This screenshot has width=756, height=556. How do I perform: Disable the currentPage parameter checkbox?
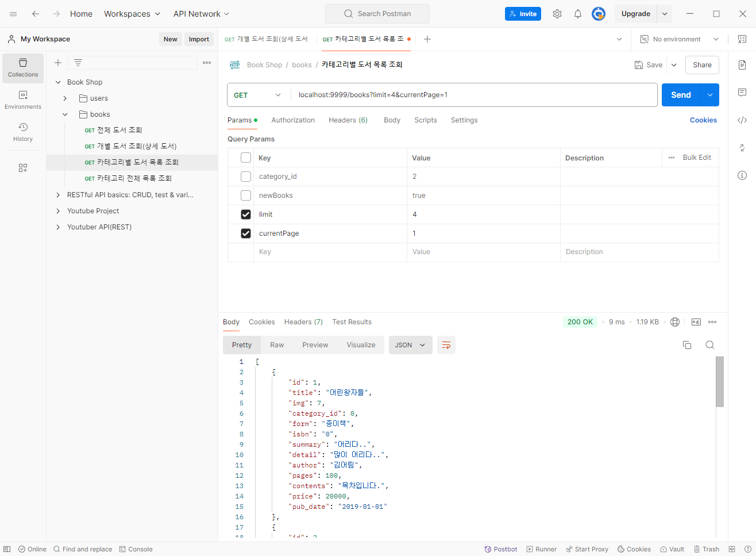click(x=246, y=233)
